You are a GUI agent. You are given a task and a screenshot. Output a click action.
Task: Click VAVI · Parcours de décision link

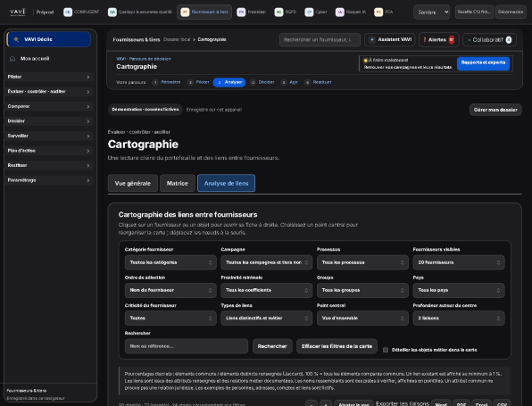pos(144,59)
